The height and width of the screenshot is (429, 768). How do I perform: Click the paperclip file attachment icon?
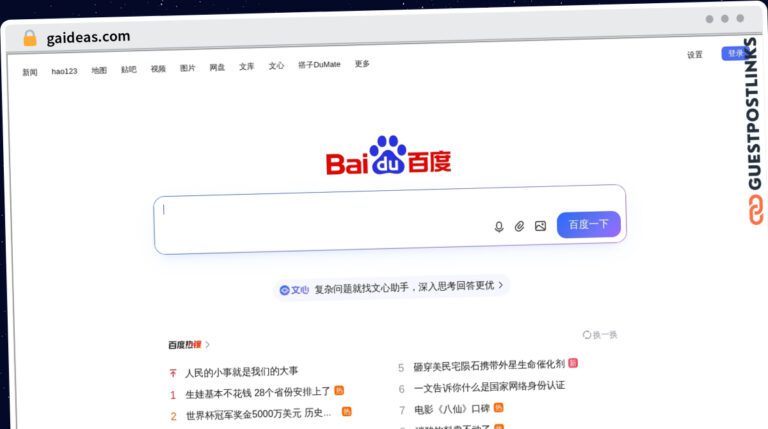click(519, 226)
